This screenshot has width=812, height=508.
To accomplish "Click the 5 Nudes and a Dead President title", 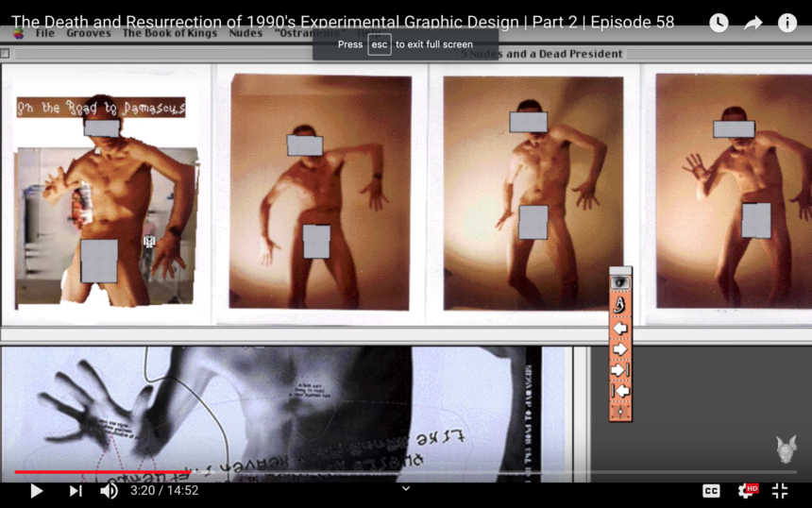I will tap(542, 54).
